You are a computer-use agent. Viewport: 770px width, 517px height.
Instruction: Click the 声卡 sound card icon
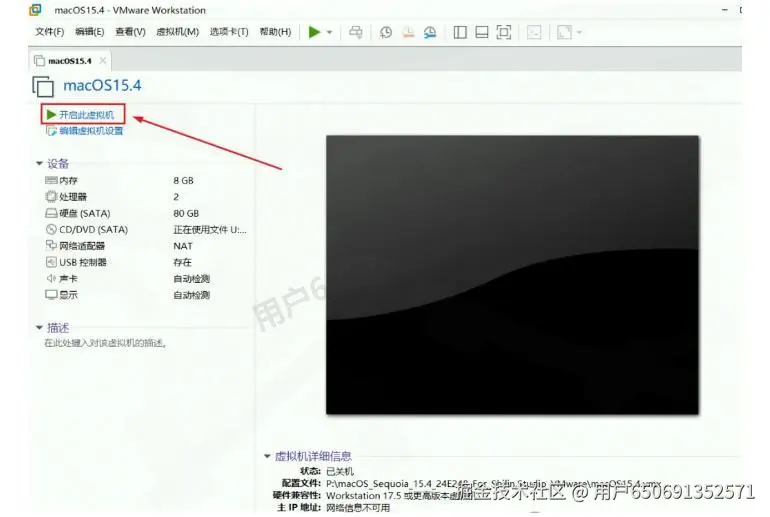(51, 278)
